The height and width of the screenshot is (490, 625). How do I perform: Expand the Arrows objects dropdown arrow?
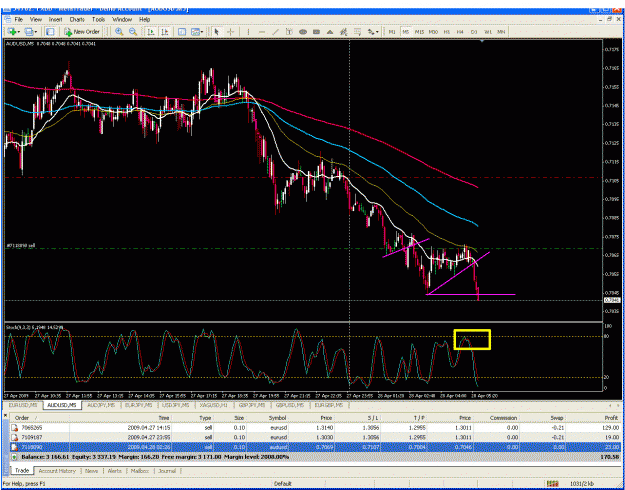(x=379, y=32)
